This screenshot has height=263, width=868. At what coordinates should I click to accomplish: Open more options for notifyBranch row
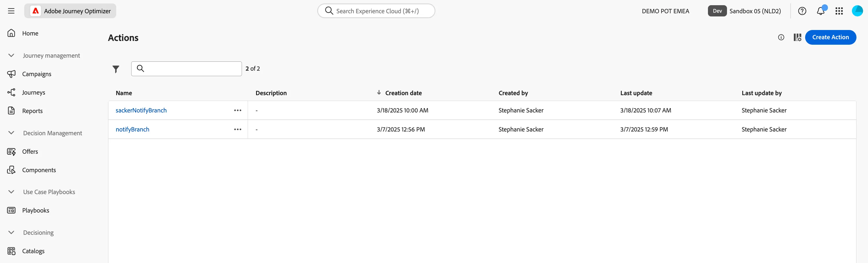coord(238,129)
